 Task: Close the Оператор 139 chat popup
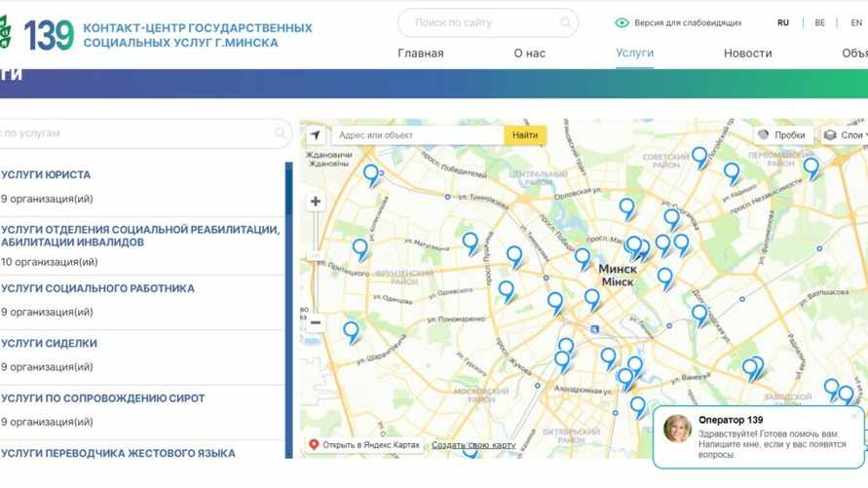point(854,415)
